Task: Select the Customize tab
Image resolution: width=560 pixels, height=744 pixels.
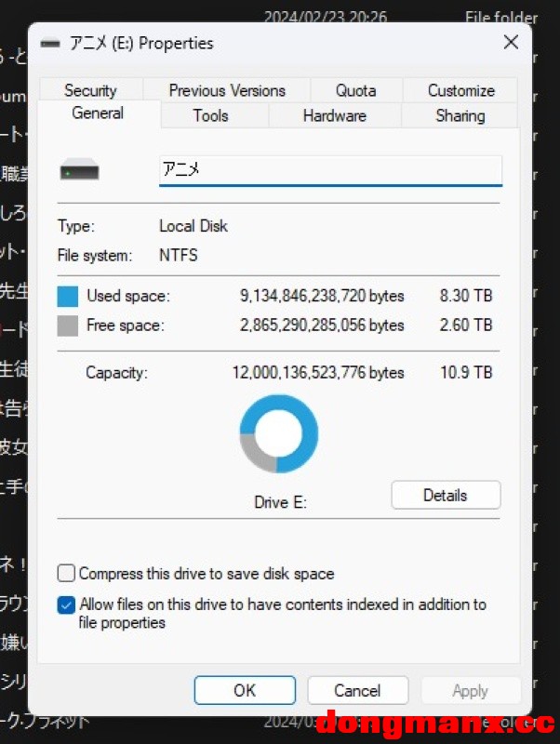Action: tap(460, 90)
